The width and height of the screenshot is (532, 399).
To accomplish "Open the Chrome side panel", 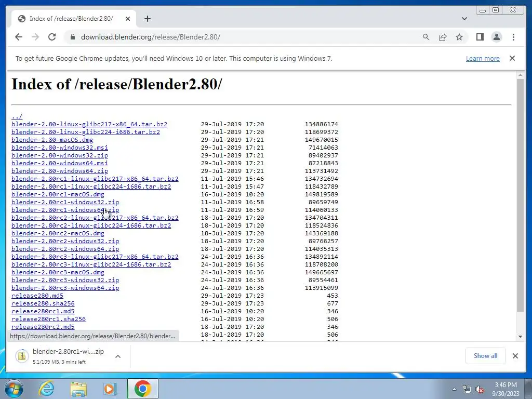I will click(x=480, y=37).
